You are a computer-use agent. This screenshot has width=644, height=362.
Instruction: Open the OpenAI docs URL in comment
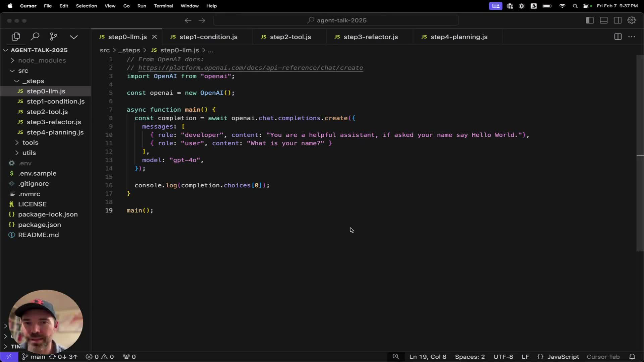point(251,68)
